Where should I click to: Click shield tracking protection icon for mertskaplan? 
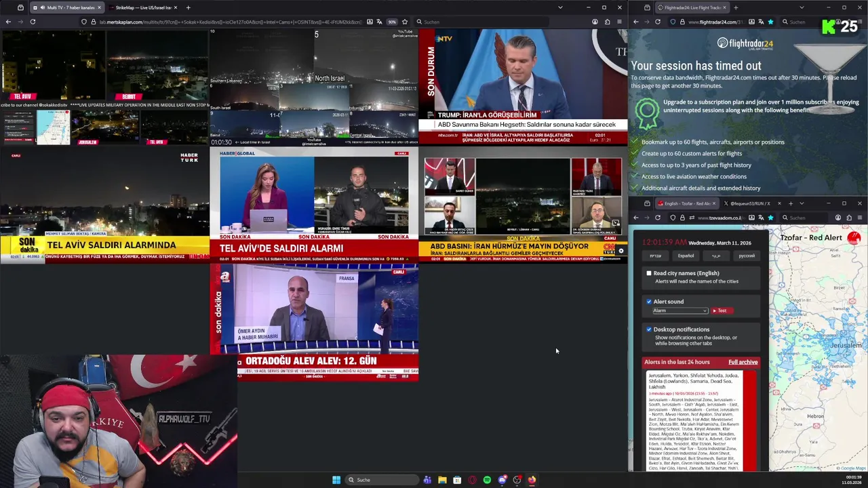pyautogui.click(x=84, y=22)
